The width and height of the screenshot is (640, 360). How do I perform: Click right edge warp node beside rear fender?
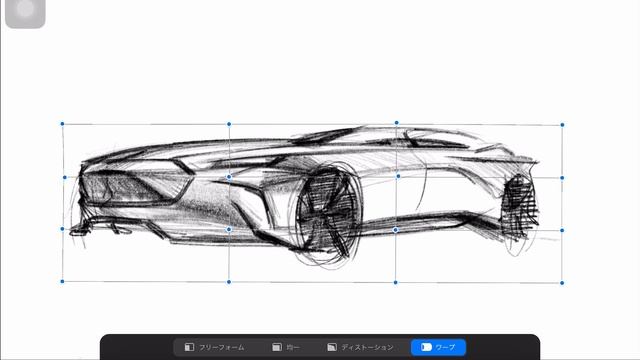tap(562, 178)
